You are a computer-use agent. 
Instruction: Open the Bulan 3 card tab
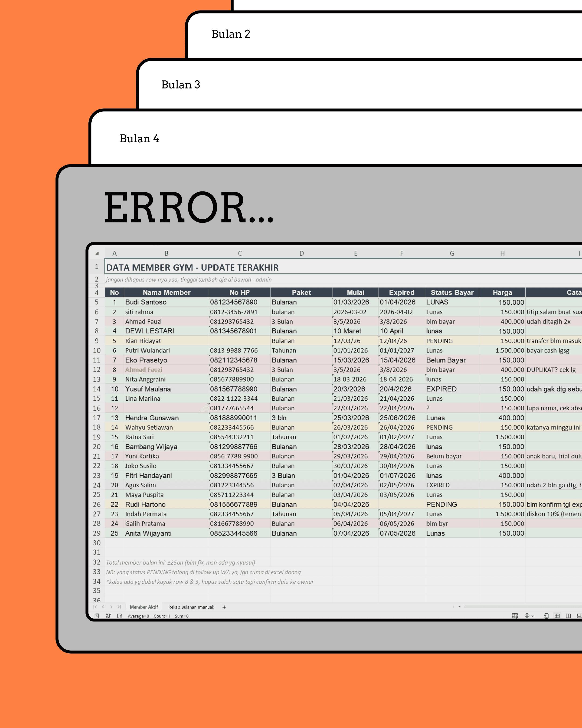pos(181,85)
